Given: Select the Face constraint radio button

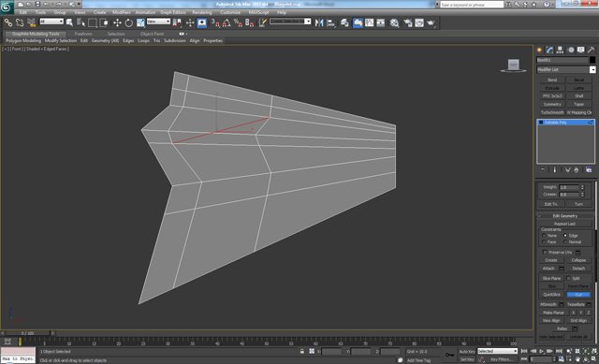Looking at the screenshot, I should click(x=544, y=241).
